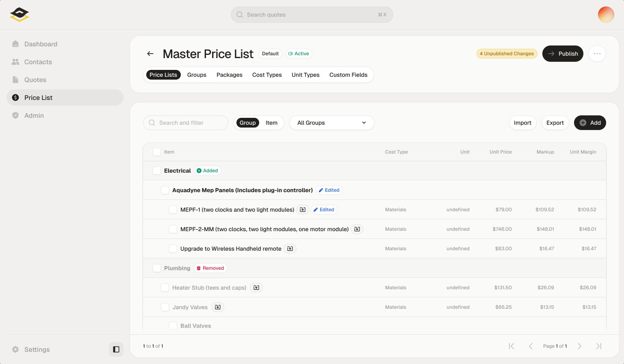Open Dashboard in the sidebar
This screenshot has height=364, width=624.
point(65,44)
